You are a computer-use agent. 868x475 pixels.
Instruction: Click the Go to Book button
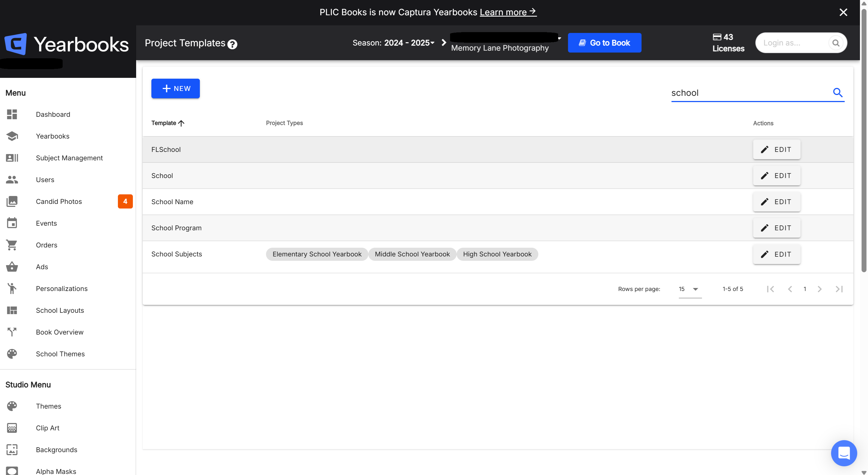(x=604, y=43)
